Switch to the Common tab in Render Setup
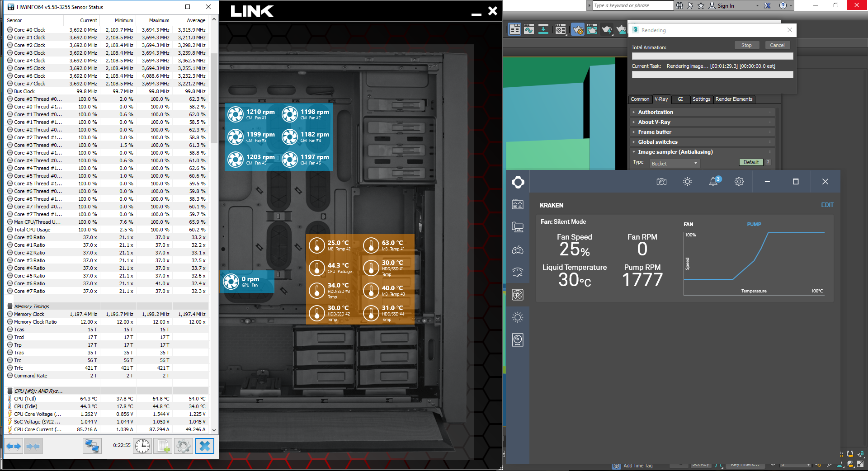The width and height of the screenshot is (868, 471). (x=640, y=99)
